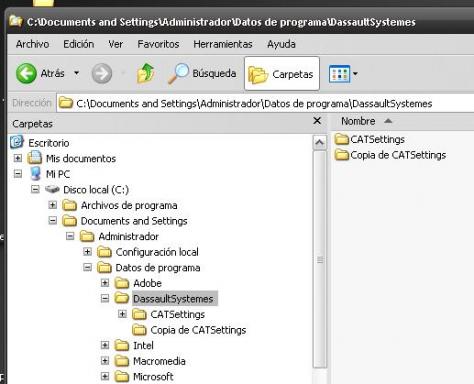Toggle the Carpetas folders pane button

pyautogui.click(x=282, y=74)
